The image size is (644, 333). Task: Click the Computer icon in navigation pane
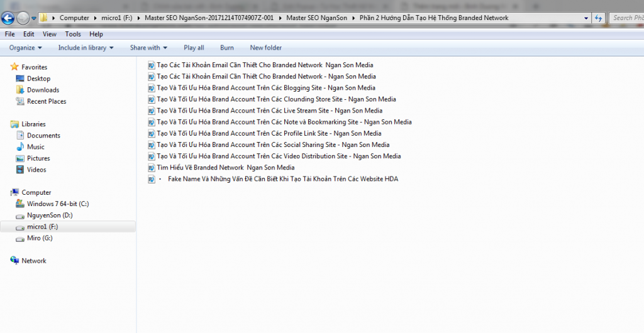click(14, 192)
